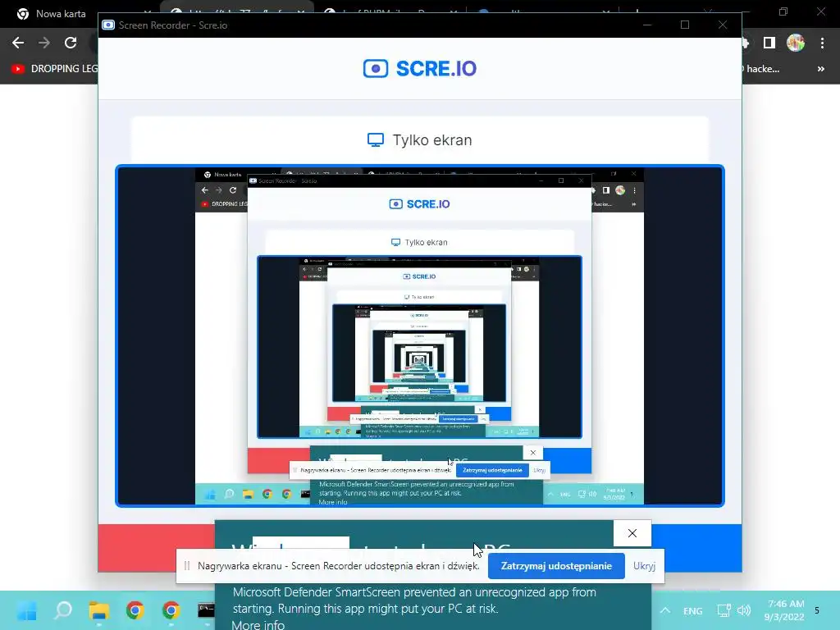Click the SCRE.IO logo
Viewport: 840px width, 630px height.
click(420, 69)
